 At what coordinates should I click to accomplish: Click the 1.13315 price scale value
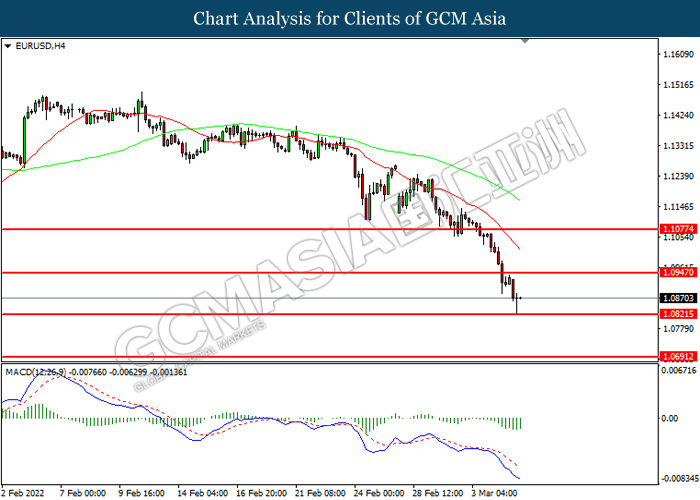coord(679,146)
